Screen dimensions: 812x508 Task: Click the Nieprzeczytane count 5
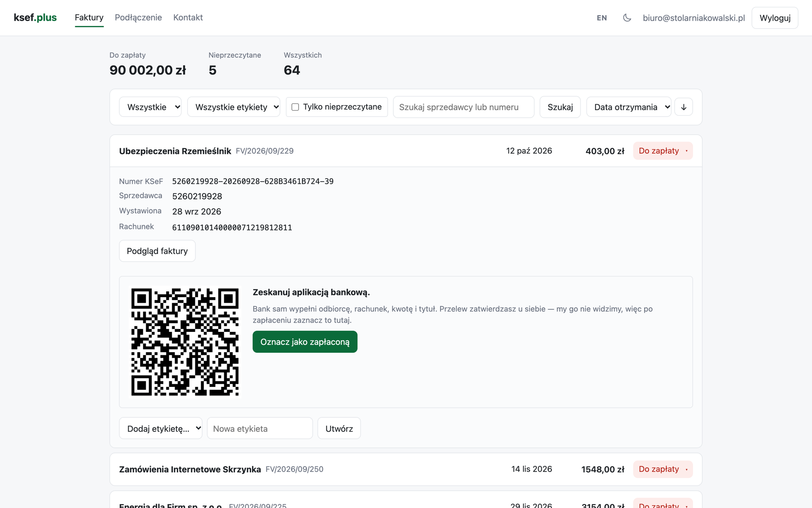(x=212, y=70)
